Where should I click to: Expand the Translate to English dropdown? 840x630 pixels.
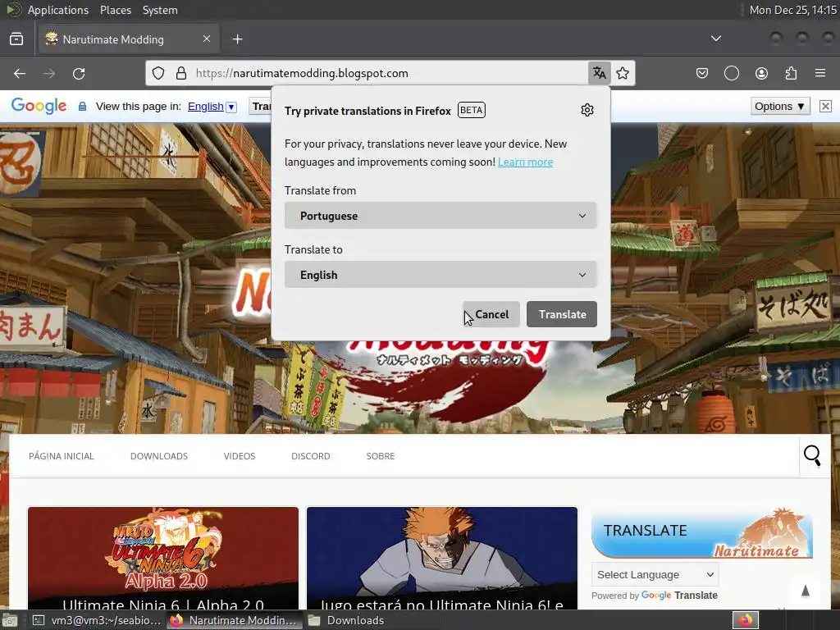[441, 274]
